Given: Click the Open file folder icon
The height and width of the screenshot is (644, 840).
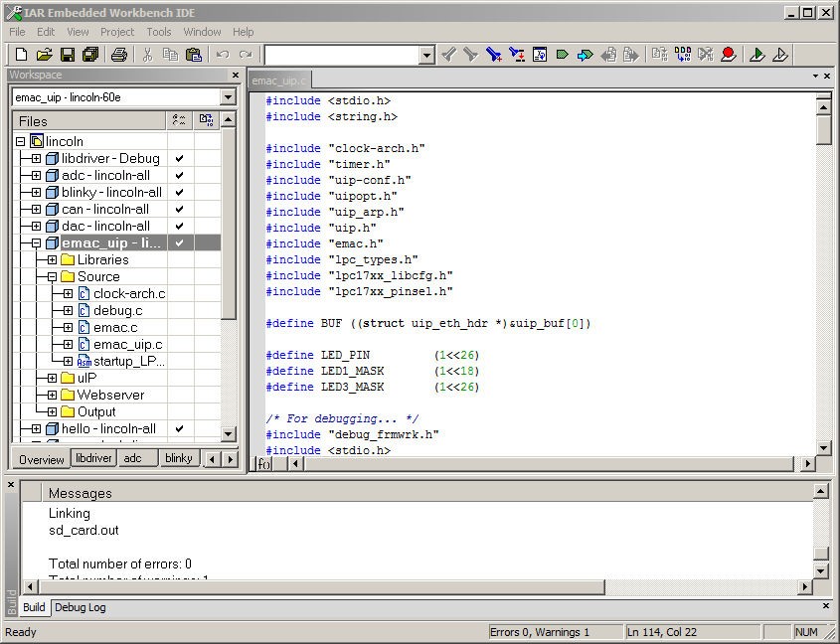Looking at the screenshot, I should (x=44, y=55).
